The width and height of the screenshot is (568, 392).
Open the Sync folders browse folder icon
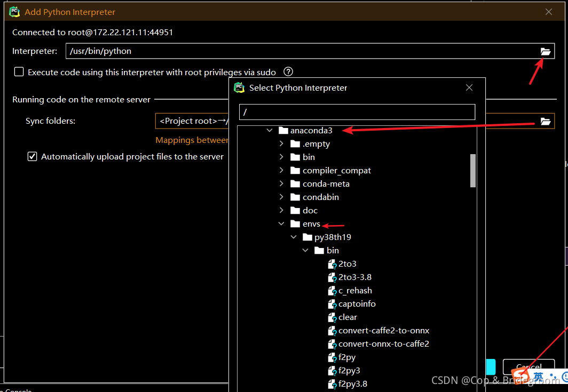tap(545, 121)
